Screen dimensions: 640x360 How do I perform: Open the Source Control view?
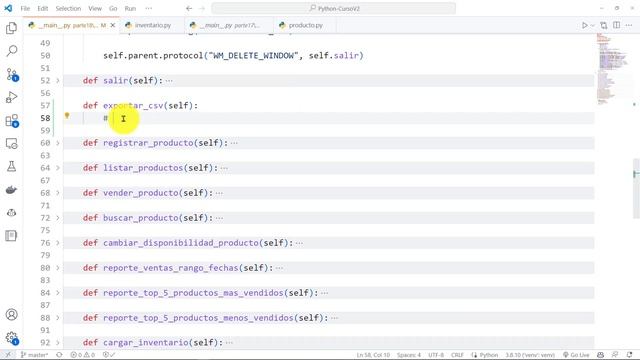point(11,74)
